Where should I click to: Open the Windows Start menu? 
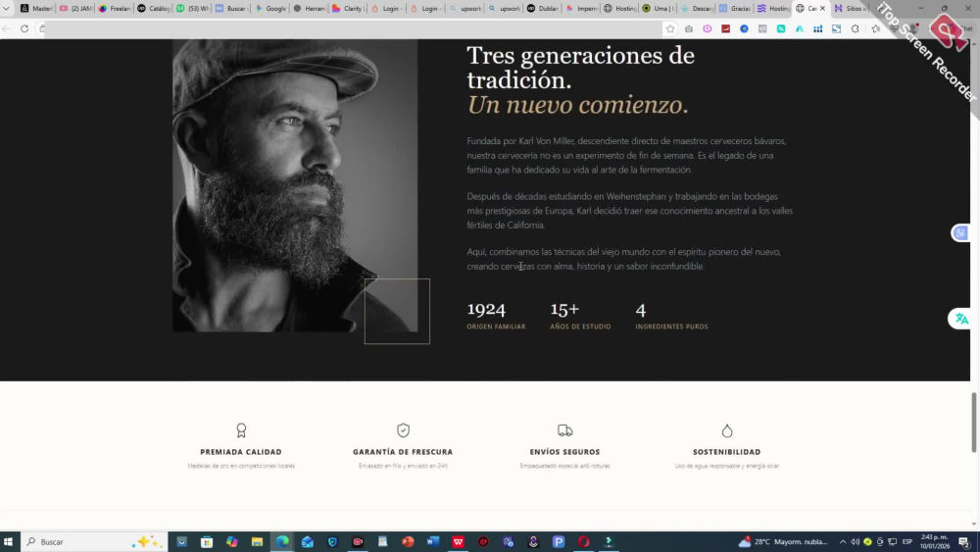coord(8,541)
